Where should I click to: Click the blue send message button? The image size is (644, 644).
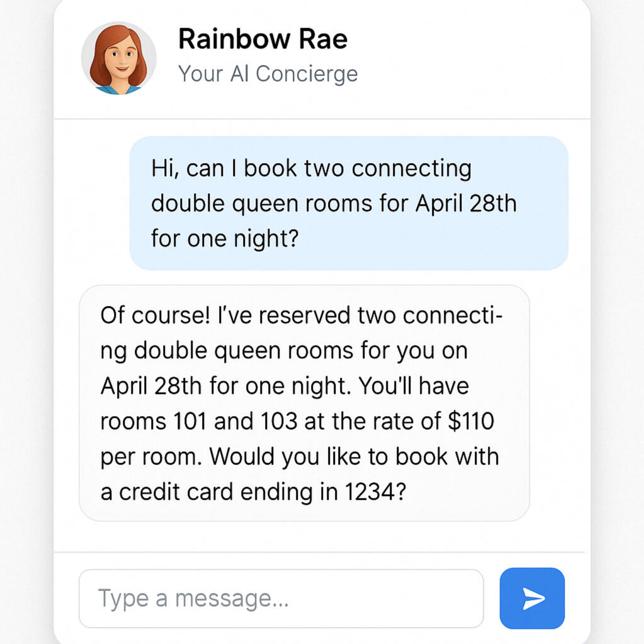point(532,598)
